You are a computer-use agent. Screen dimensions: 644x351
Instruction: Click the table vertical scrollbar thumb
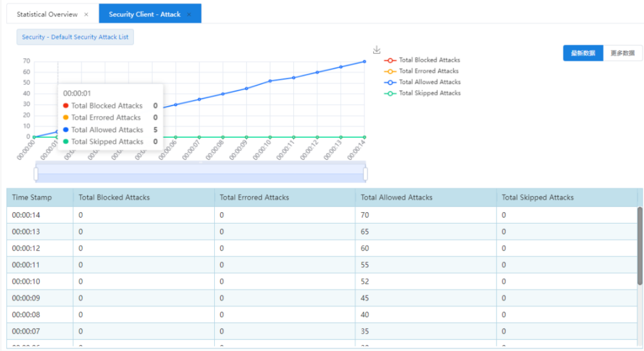640,245
